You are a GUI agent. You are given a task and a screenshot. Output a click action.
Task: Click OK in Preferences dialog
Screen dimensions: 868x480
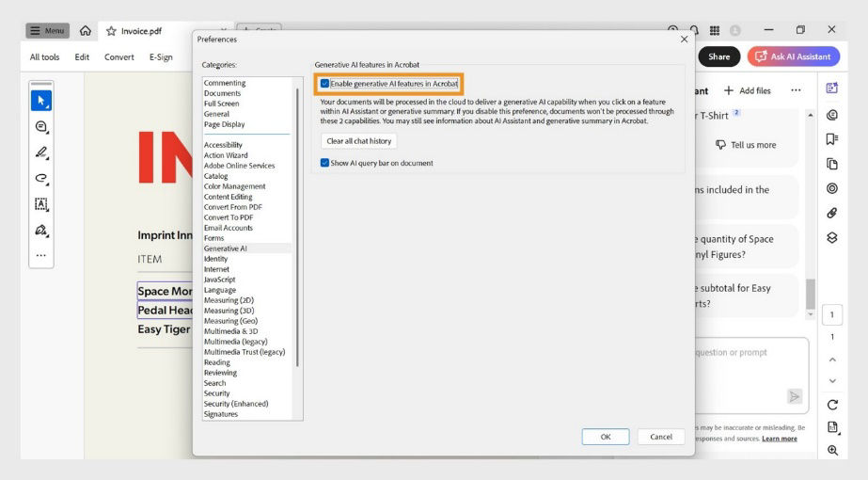click(x=606, y=437)
